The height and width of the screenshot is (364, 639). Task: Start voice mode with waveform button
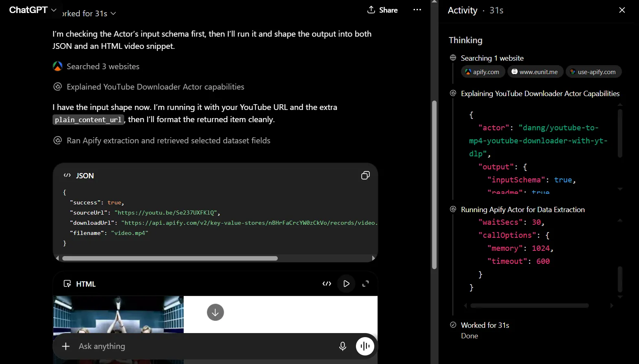[365, 346]
